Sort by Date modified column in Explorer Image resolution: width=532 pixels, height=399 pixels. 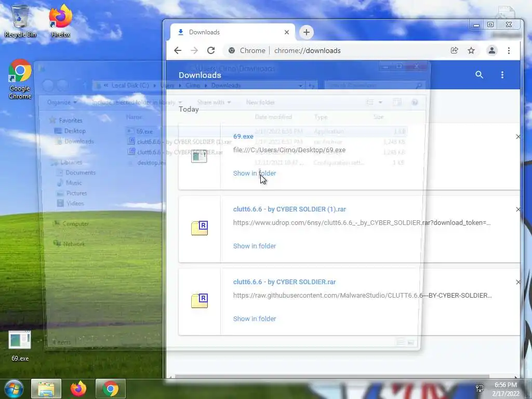point(273,117)
